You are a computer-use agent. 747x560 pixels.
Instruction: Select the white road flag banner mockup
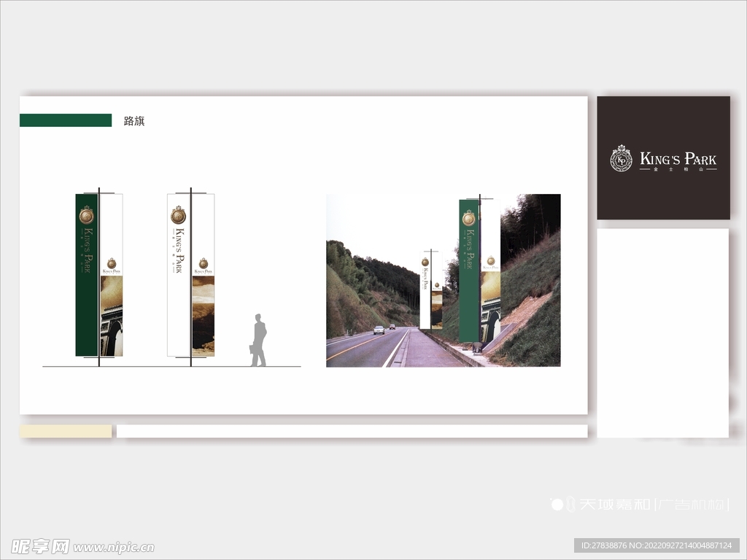click(x=190, y=275)
